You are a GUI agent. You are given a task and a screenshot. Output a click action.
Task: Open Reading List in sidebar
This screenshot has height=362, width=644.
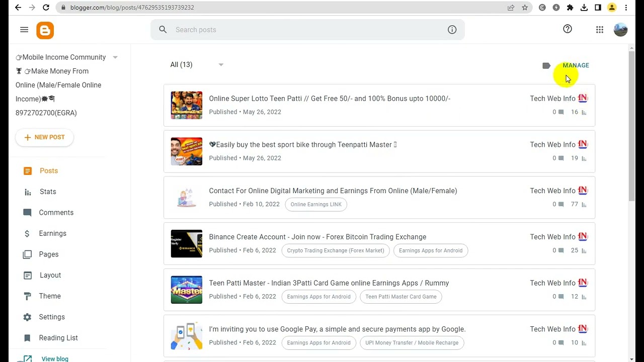click(57, 338)
